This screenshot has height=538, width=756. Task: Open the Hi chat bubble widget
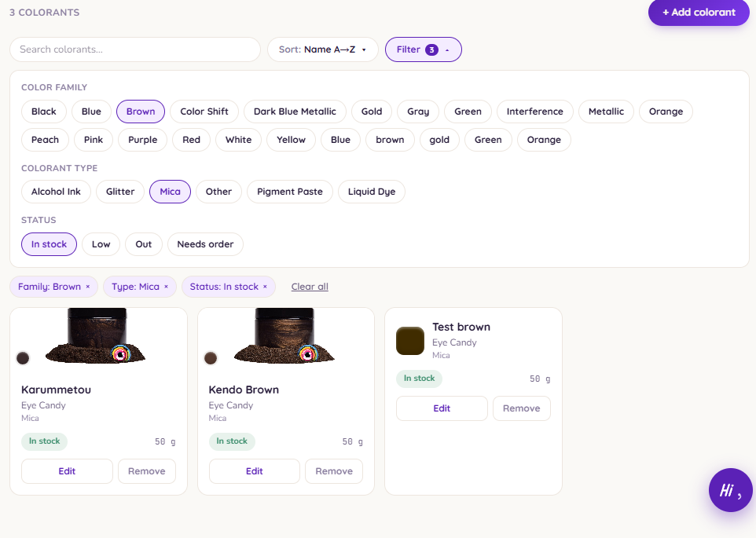730,490
